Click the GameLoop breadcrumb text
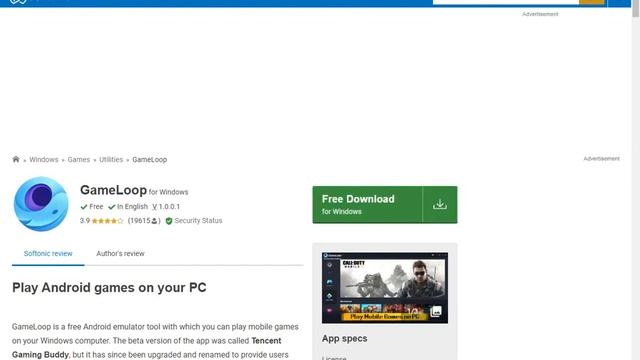This screenshot has width=640, height=360. pos(149,160)
